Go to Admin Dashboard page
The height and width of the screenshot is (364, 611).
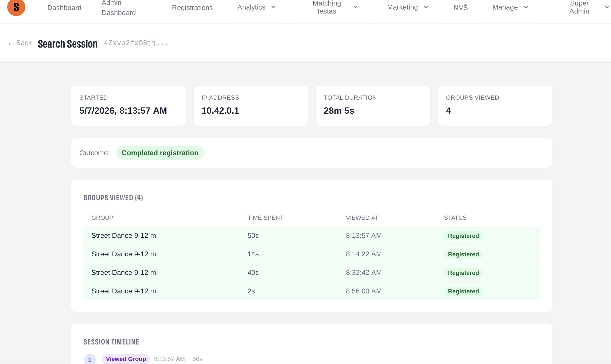(x=119, y=8)
